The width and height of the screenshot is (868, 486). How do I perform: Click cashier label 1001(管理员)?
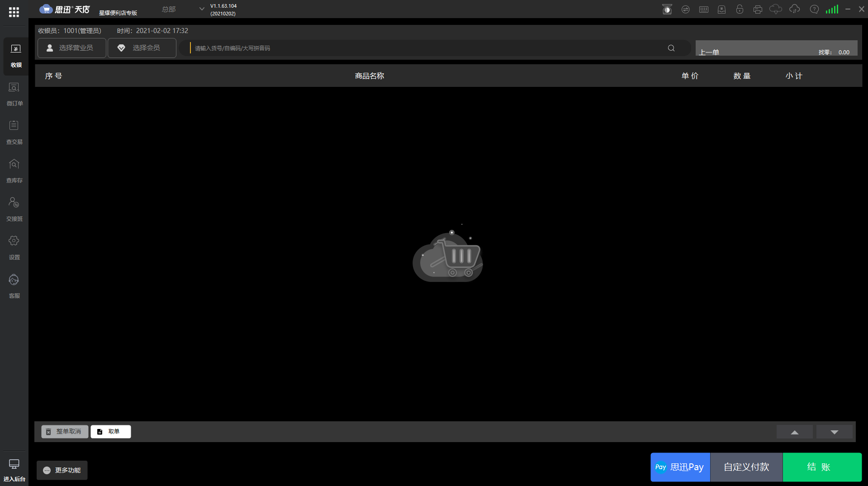82,31
